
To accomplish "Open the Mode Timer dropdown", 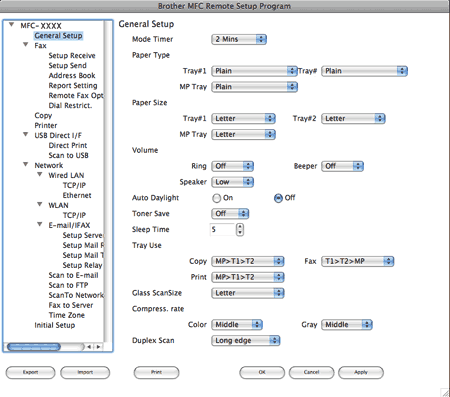I will (239, 39).
